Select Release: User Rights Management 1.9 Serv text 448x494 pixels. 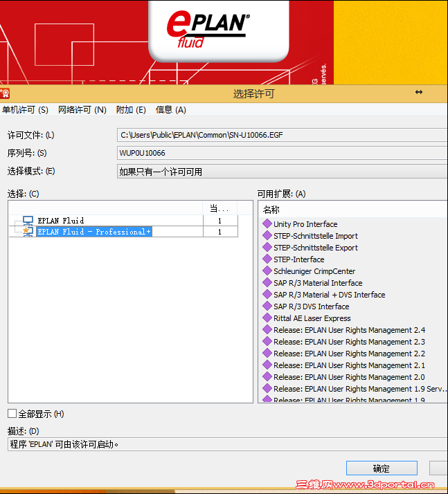pyautogui.click(x=360, y=389)
